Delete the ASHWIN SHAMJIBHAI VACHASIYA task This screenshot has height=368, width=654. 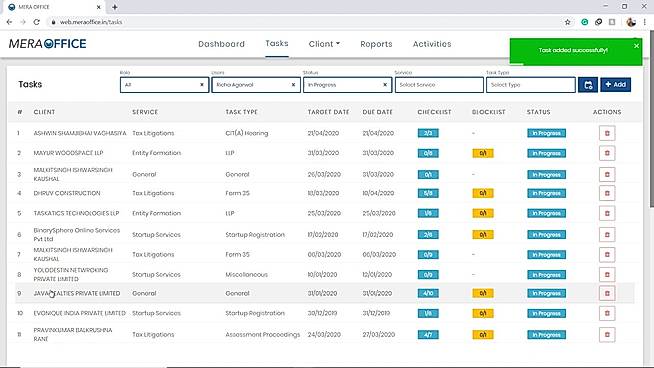(x=607, y=133)
